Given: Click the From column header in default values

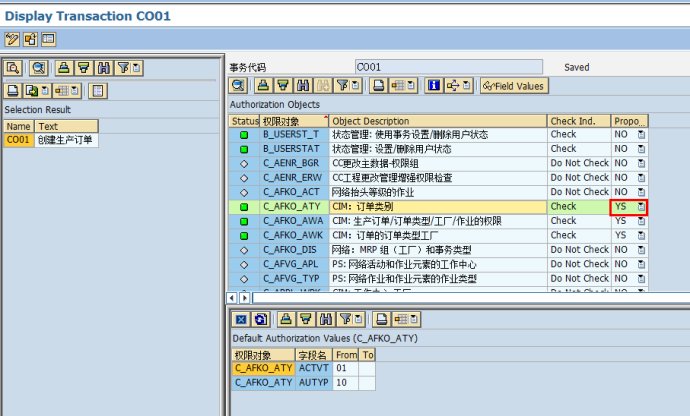Looking at the screenshot, I should [x=346, y=355].
